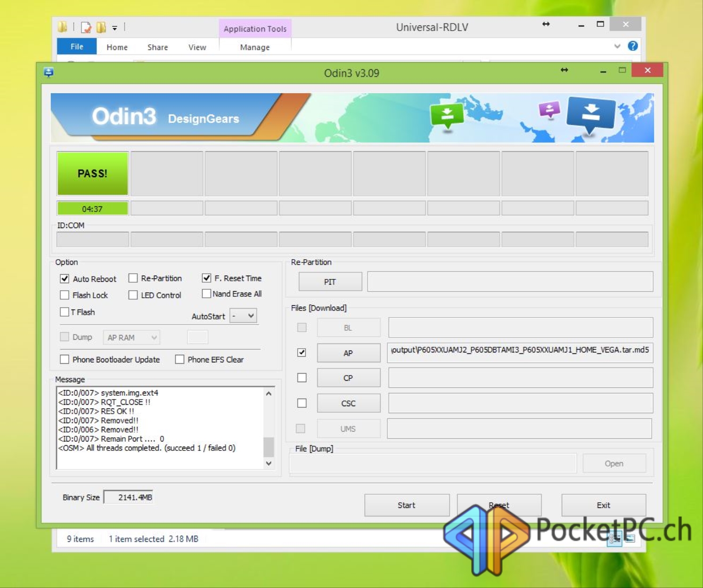Click the 'All threads completed' message line
This screenshot has width=703, height=588.
click(147, 448)
